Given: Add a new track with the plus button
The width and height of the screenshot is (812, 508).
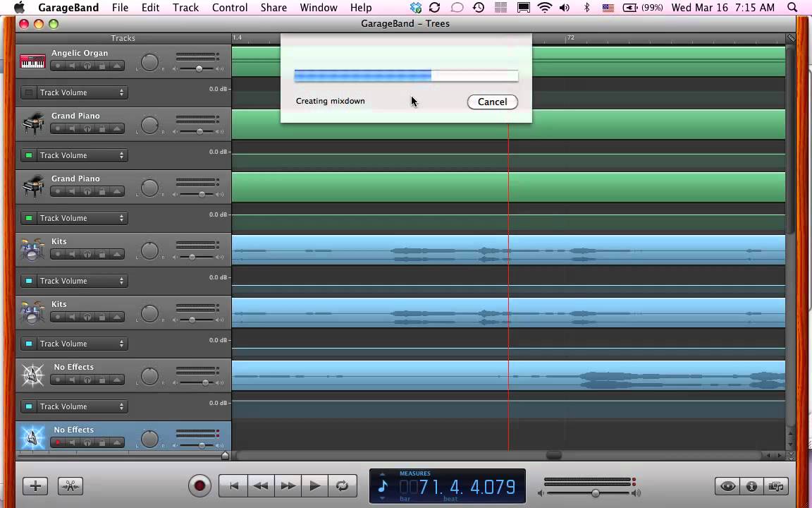Looking at the screenshot, I should tap(35, 485).
